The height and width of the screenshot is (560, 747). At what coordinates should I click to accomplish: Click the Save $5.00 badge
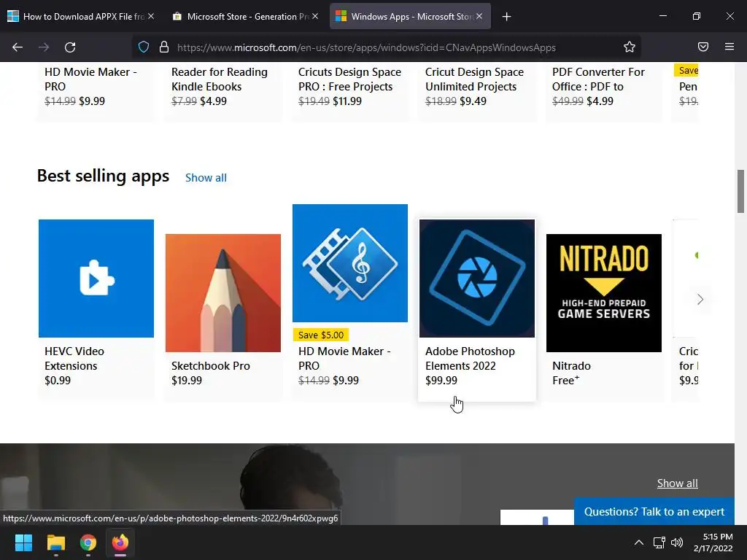[x=321, y=335]
